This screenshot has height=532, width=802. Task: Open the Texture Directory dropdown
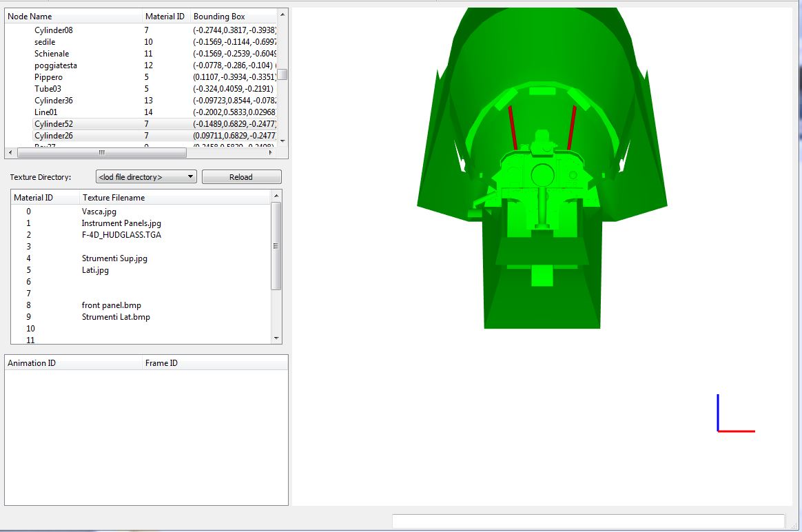(146, 176)
